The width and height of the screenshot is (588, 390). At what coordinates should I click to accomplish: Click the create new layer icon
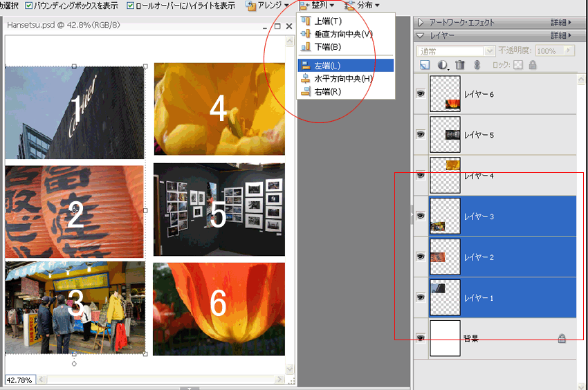click(425, 65)
